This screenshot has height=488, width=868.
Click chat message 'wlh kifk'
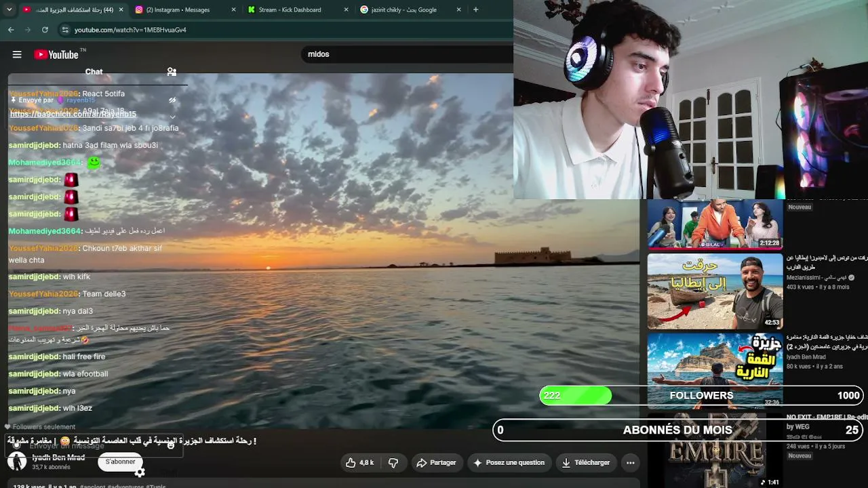click(77, 277)
